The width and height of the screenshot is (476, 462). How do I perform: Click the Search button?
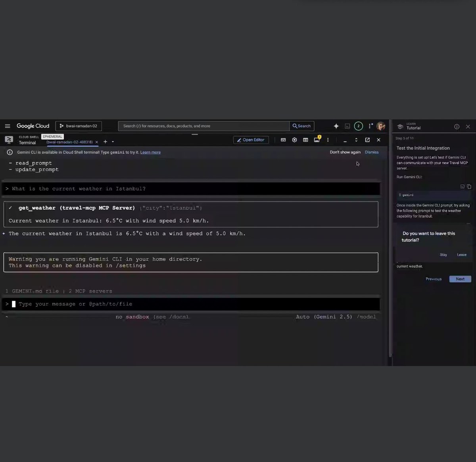[302, 126]
